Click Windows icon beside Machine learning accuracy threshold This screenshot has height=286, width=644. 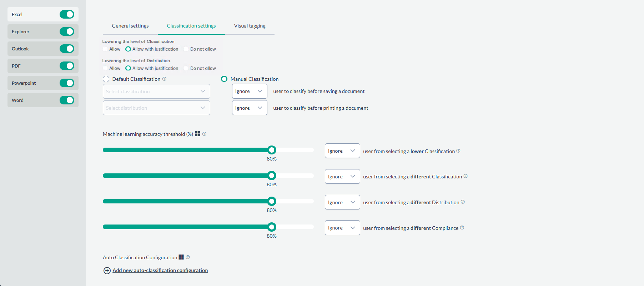click(x=197, y=134)
